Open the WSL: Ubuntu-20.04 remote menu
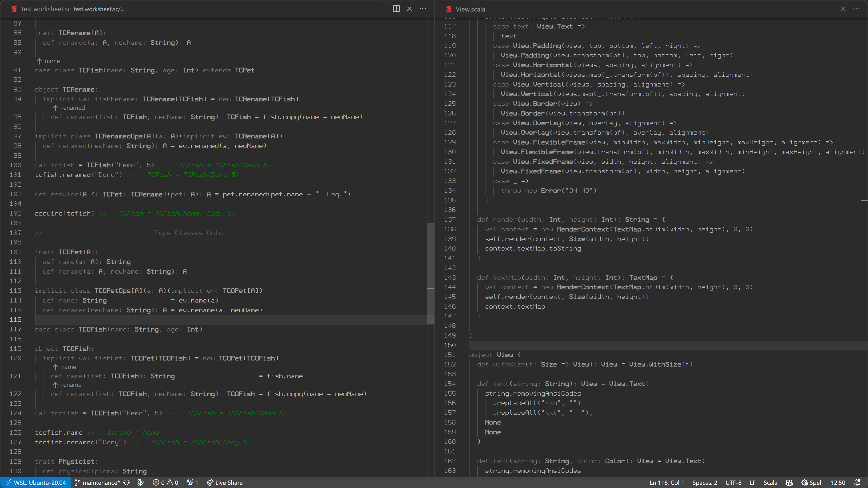Viewport: 868px width, 488px height. click(x=36, y=483)
